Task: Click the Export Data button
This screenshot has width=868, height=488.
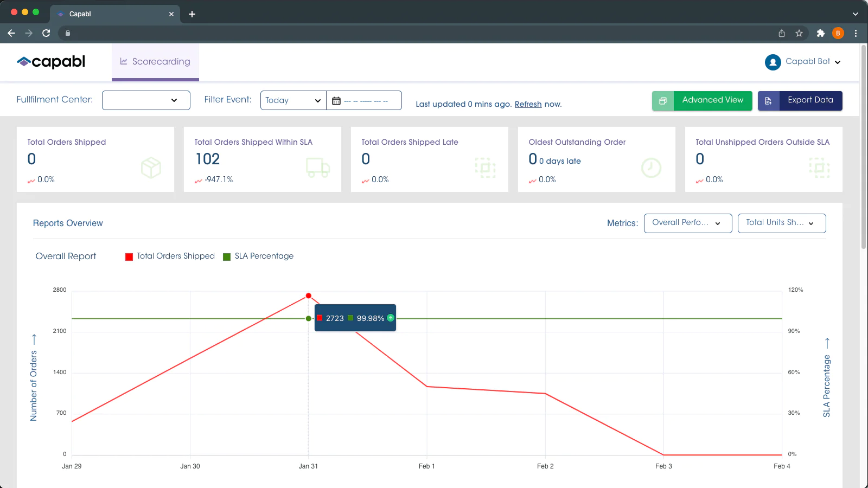Action: pos(810,100)
